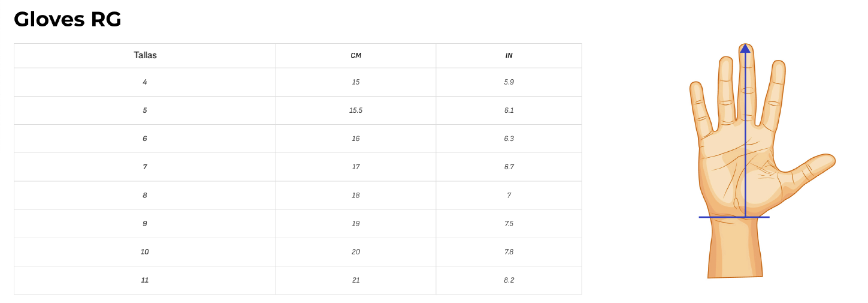
Task: Click the 6.7 inch value
Action: click(x=509, y=167)
